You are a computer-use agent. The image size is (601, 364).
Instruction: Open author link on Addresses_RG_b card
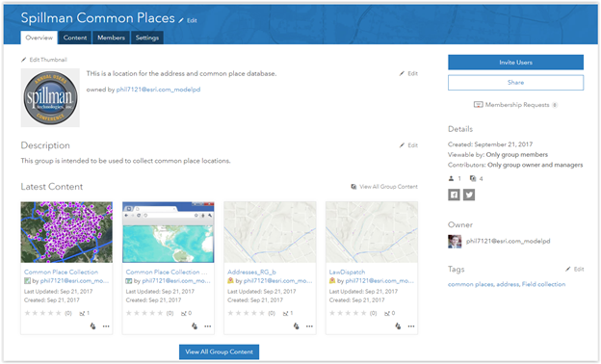278,281
